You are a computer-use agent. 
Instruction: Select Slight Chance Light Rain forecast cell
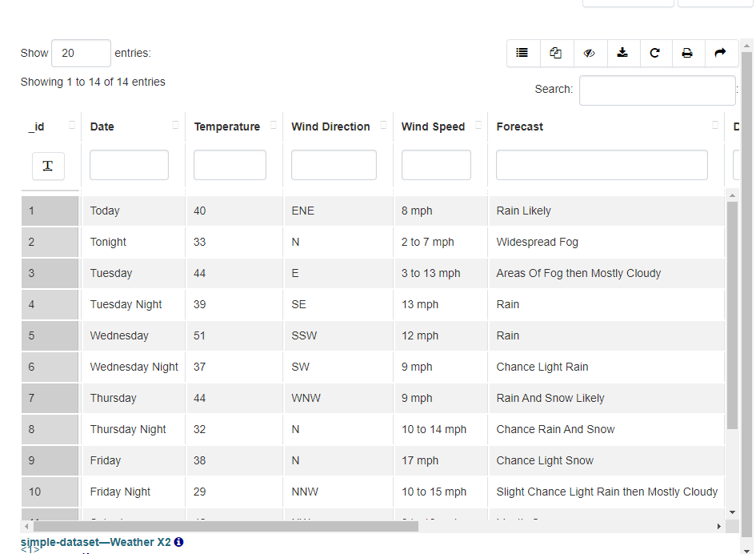[606, 492]
